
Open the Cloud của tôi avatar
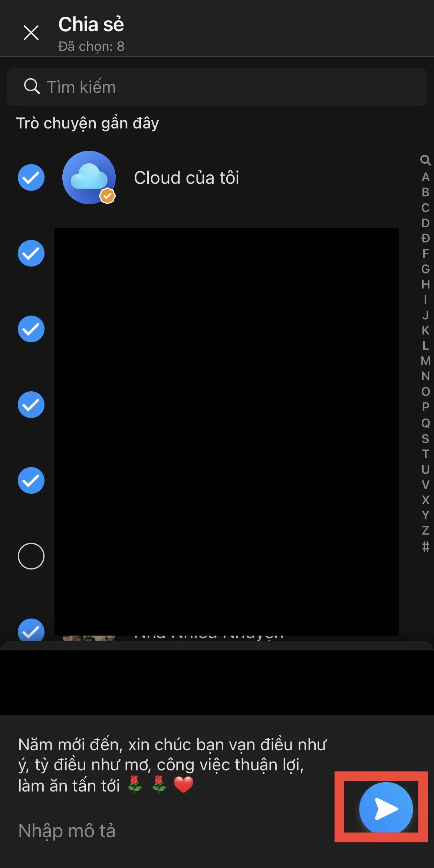tap(89, 177)
